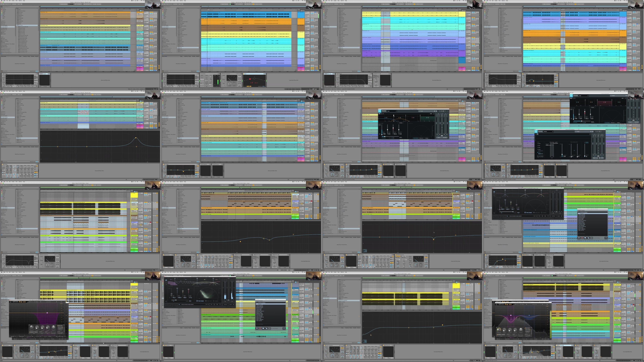This screenshot has width=644, height=362.
Task: Toggle orange loop switch above Ozone showing 35.4
Action: [x=414, y=95]
